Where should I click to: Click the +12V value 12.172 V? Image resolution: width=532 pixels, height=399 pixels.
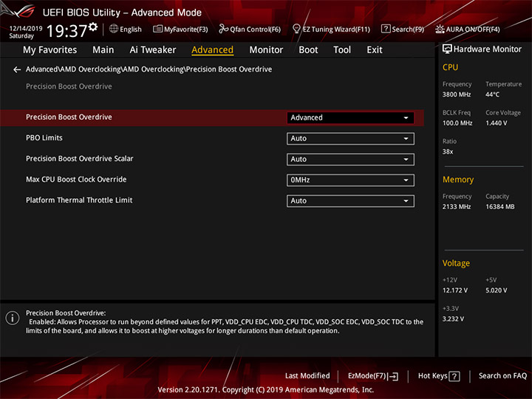click(455, 290)
